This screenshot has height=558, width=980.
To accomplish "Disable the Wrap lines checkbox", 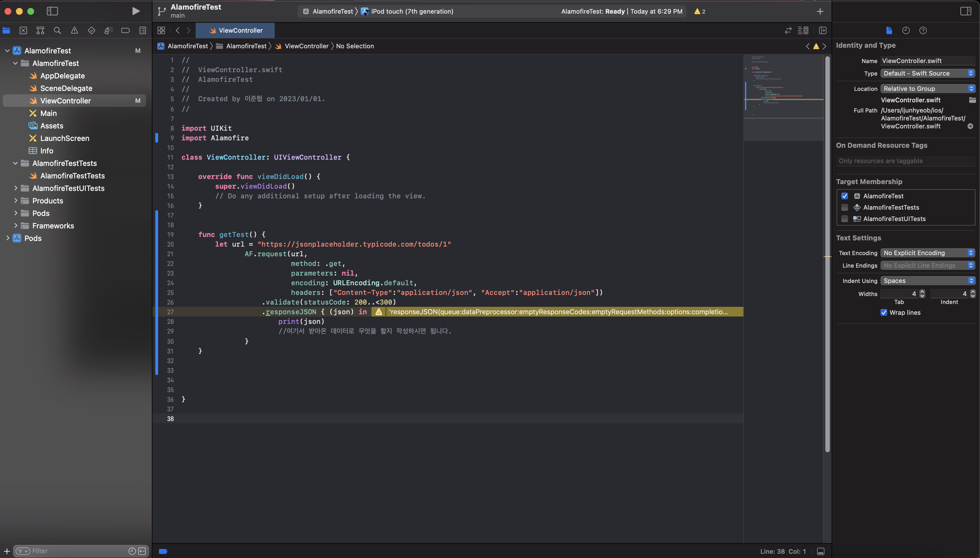I will point(884,312).
